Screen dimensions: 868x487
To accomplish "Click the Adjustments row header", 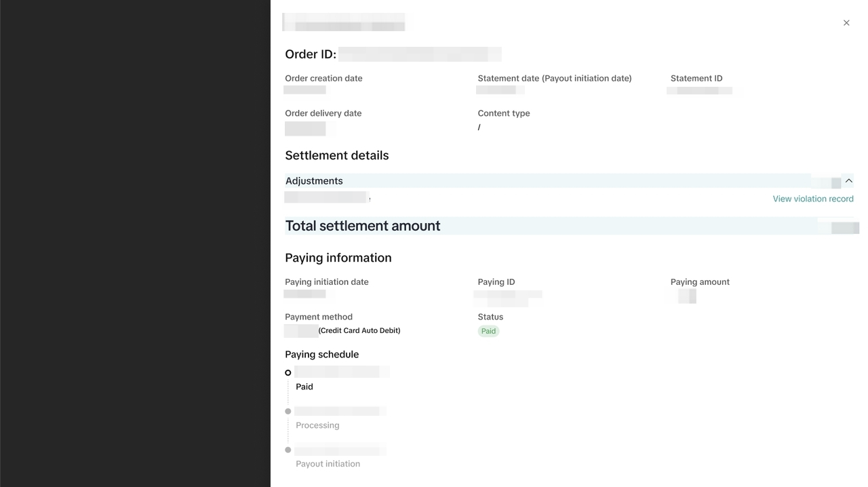I will 314,181.
